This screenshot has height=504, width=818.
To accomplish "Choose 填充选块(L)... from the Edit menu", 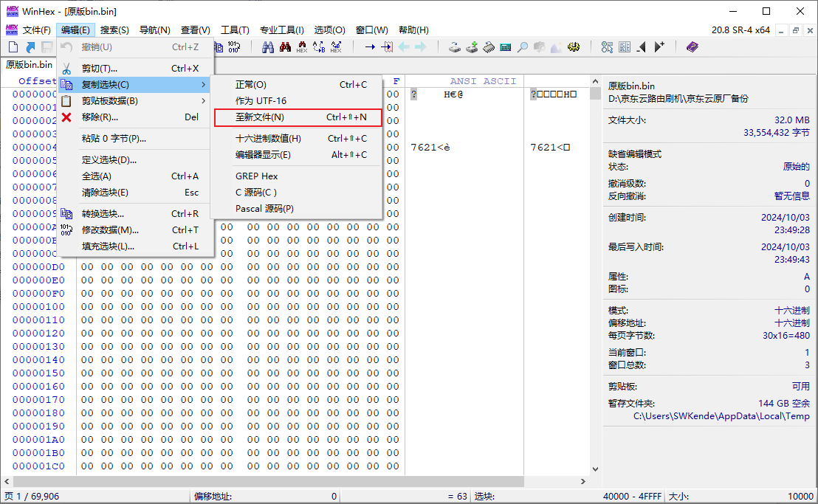I will click(x=108, y=246).
